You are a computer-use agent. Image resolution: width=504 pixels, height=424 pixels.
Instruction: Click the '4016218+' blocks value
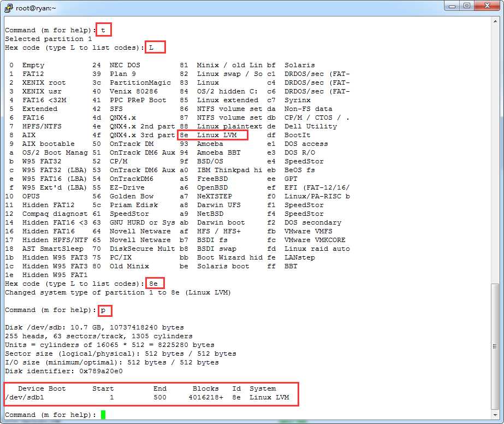tap(206, 397)
